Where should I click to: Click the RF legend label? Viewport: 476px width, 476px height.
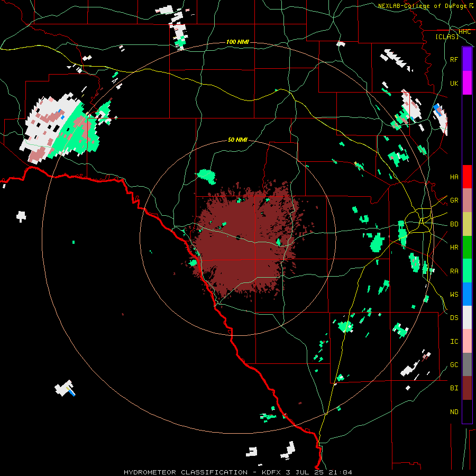coord(454,59)
